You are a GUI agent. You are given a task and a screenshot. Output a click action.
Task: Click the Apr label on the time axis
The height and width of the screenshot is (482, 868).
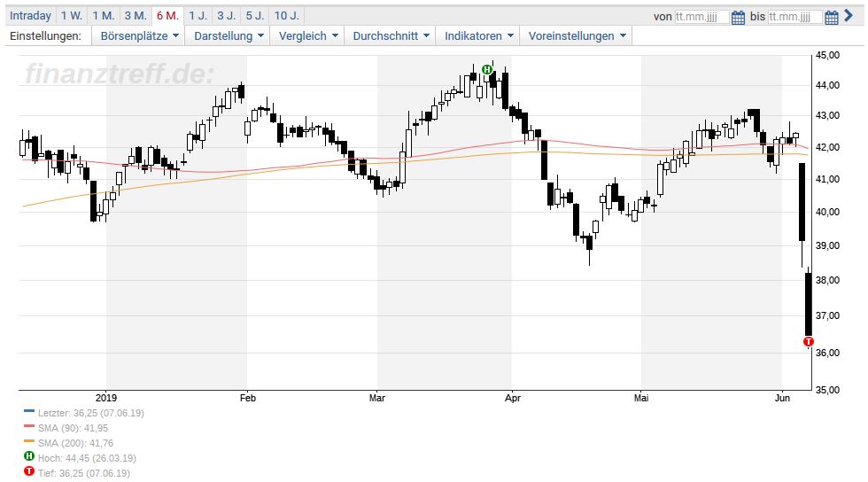513,398
